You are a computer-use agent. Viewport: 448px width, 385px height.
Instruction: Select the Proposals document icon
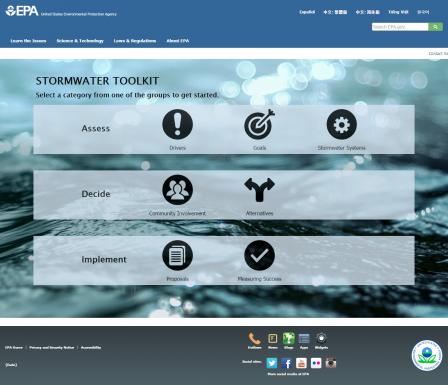point(177,255)
